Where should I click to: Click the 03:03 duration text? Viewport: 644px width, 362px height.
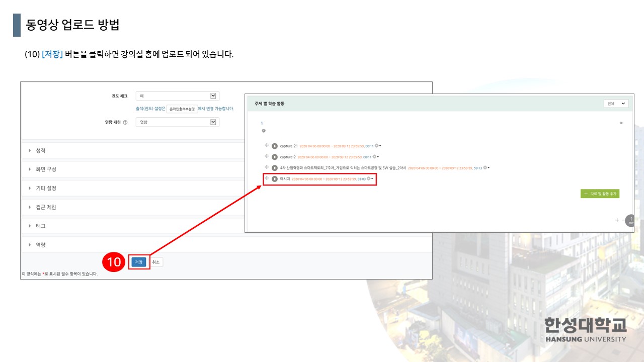pyautogui.click(x=361, y=178)
